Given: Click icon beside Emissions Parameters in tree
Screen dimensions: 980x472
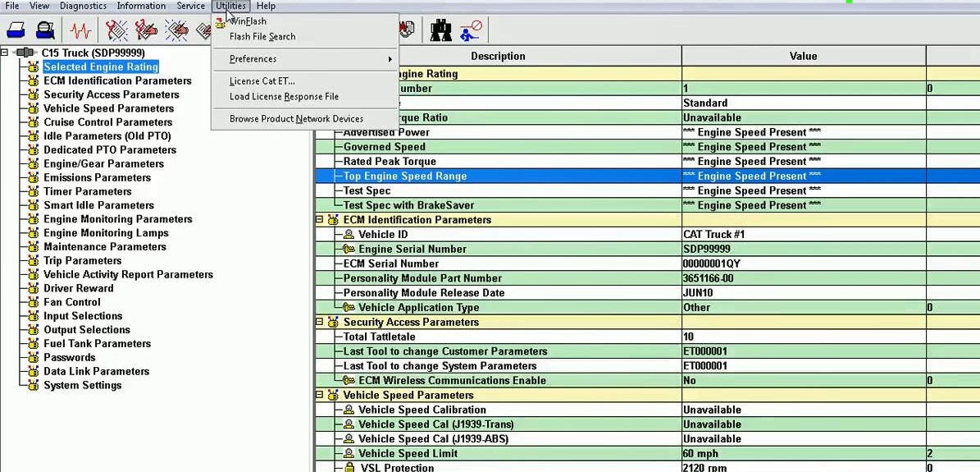Looking at the screenshot, I should pyautogui.click(x=33, y=178).
